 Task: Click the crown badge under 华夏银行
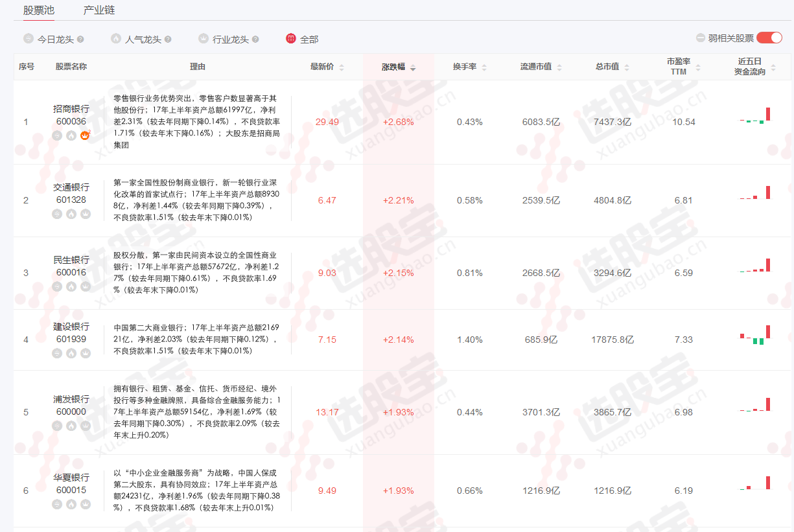point(85,504)
